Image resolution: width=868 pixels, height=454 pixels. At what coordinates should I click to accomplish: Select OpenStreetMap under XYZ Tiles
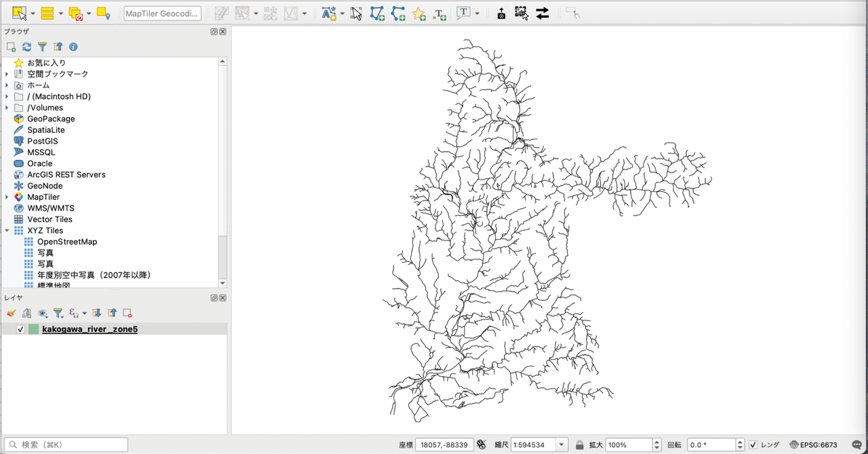(67, 241)
